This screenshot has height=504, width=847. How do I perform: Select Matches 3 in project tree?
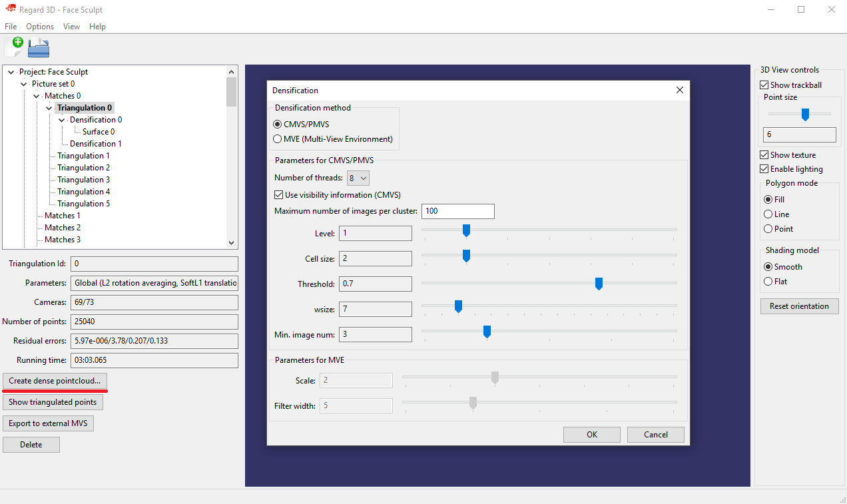[63, 240]
